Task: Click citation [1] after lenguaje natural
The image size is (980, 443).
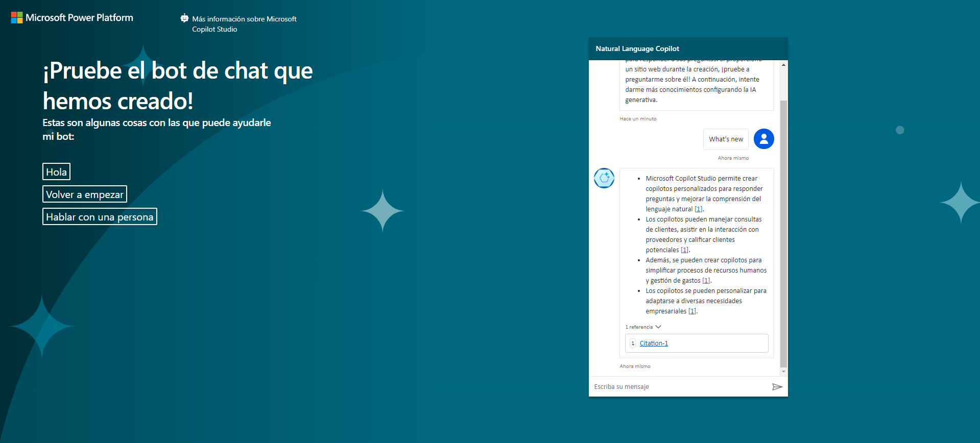Action: [698, 209]
